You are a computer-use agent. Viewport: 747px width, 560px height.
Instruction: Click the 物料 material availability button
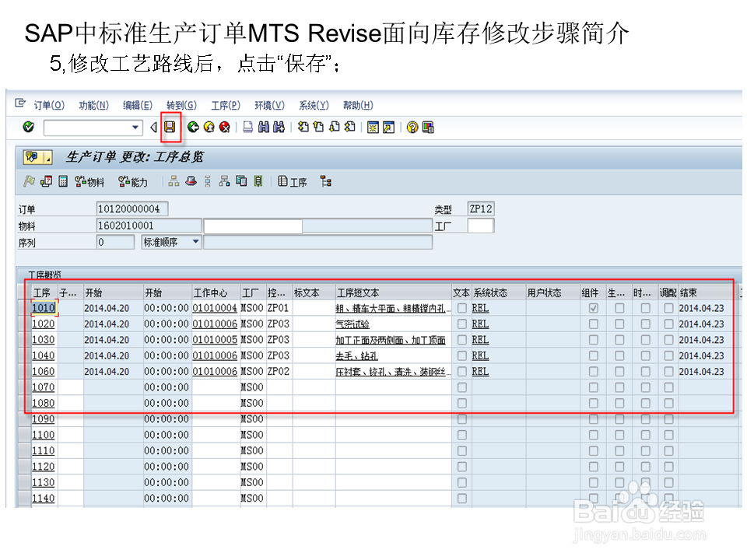(x=89, y=181)
